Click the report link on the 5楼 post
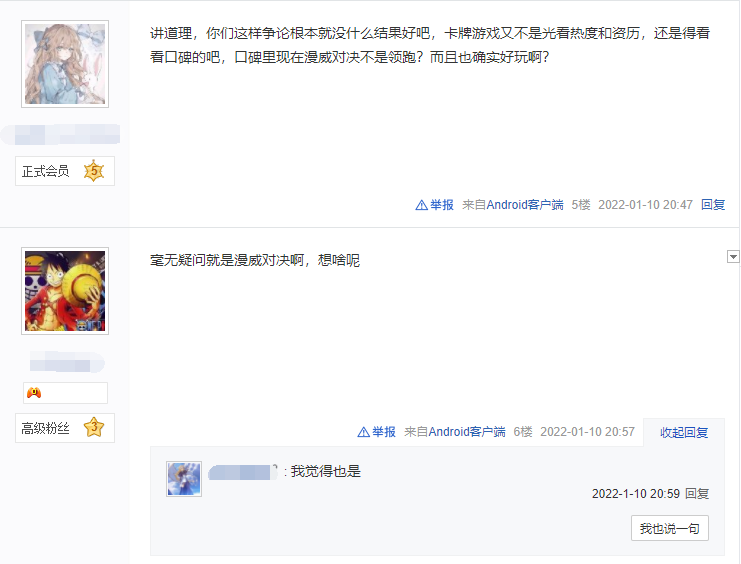This screenshot has height=564, width=741. pos(434,205)
